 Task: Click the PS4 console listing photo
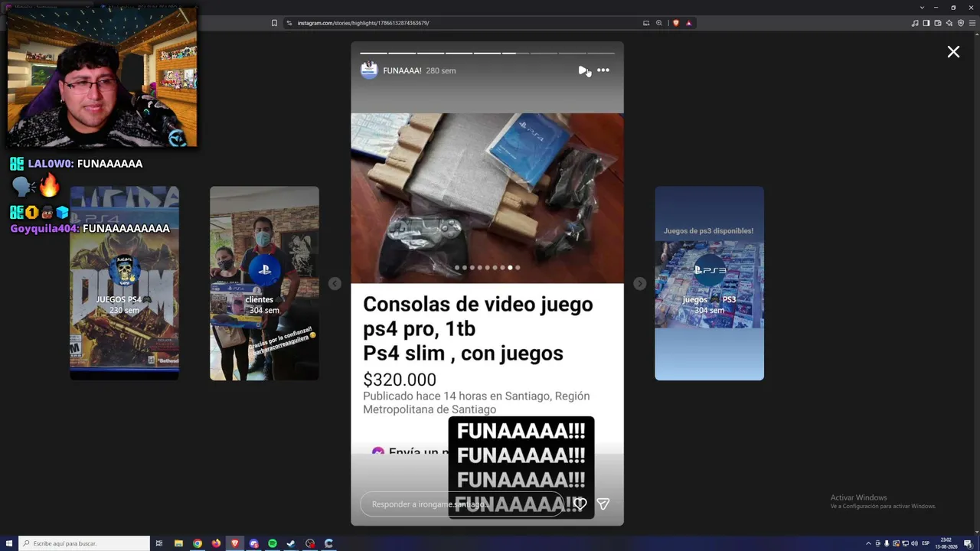487,198
